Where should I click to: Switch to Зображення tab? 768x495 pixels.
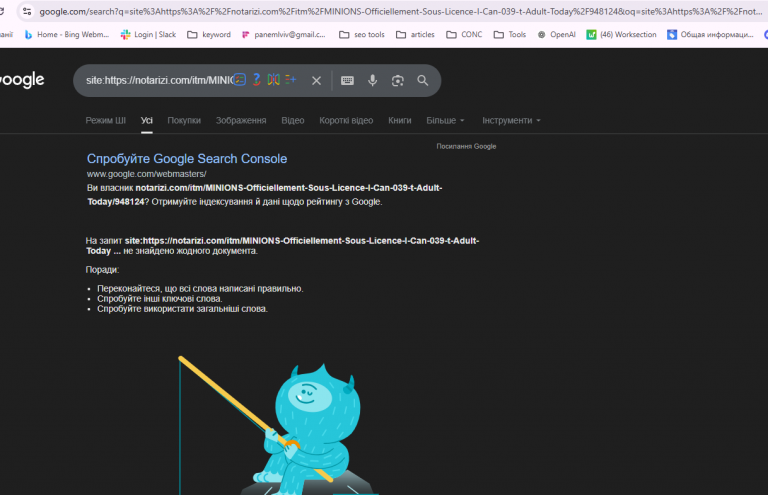click(241, 120)
